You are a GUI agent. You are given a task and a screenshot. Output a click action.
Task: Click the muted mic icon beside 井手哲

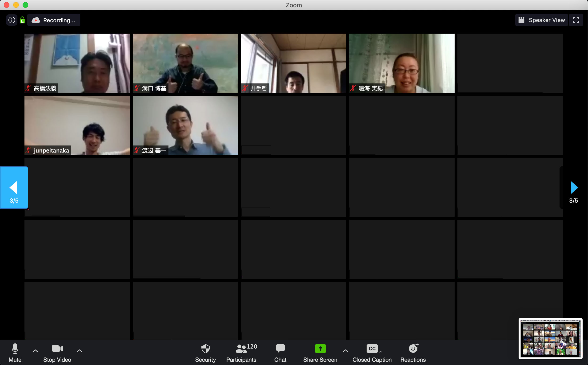coord(245,88)
